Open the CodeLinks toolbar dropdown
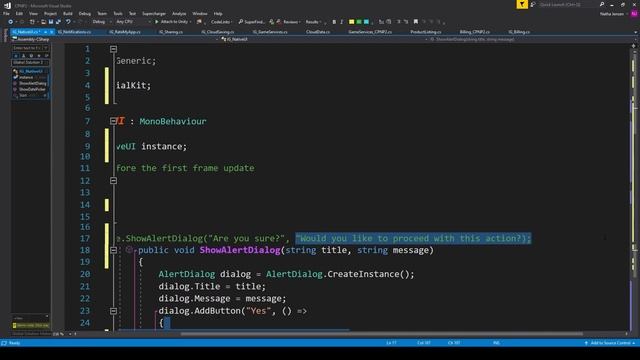 coord(221,22)
